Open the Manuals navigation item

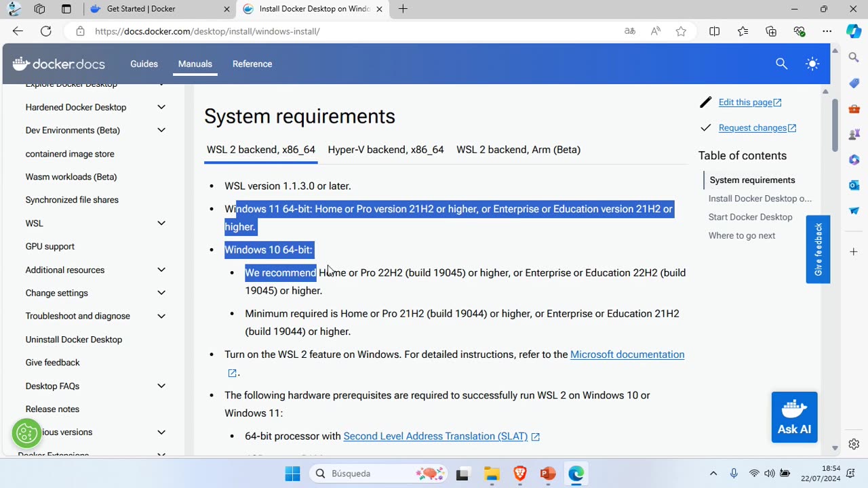195,64
